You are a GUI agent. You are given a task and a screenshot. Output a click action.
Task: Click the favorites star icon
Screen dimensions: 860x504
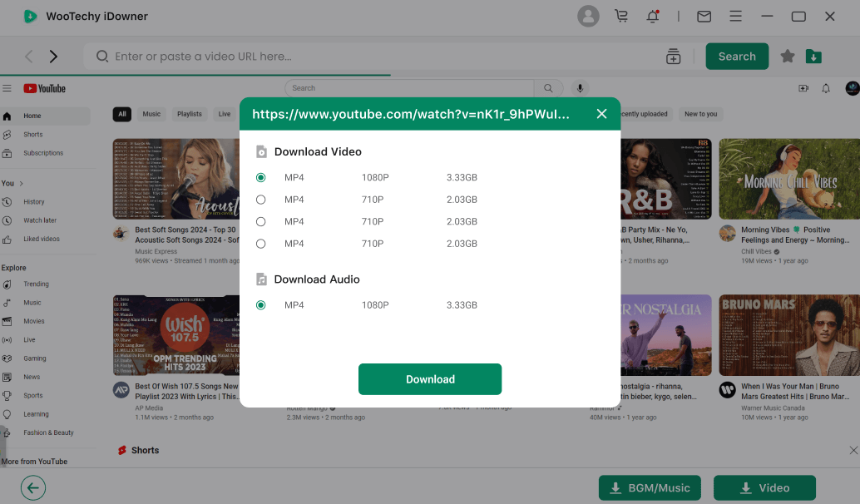788,57
